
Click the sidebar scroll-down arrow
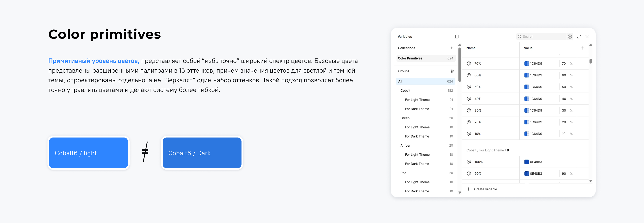point(459,192)
